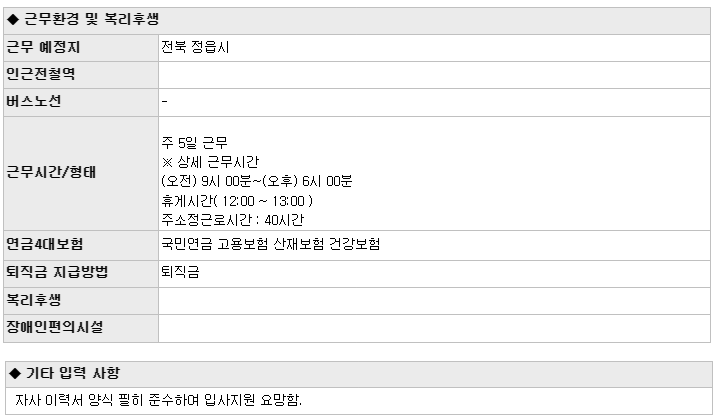Click the 전북 정읍시 location value
Viewport: 720px width, 420px height.
(x=195, y=47)
